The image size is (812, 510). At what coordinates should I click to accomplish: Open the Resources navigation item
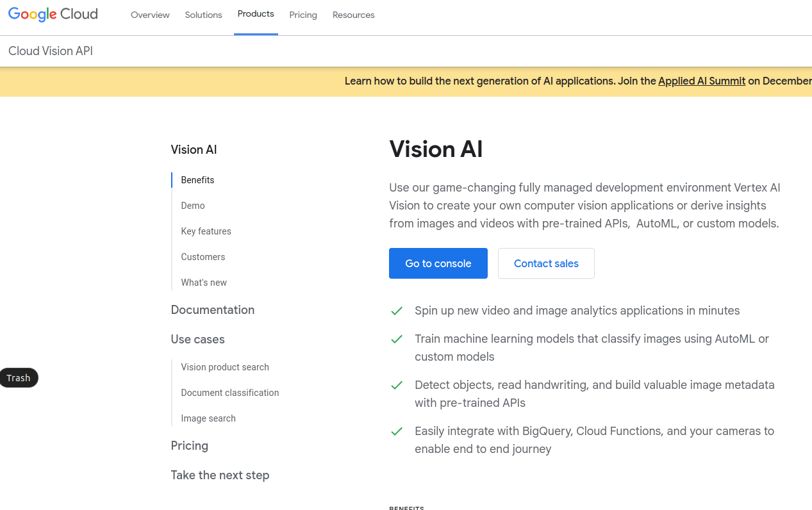tap(353, 15)
